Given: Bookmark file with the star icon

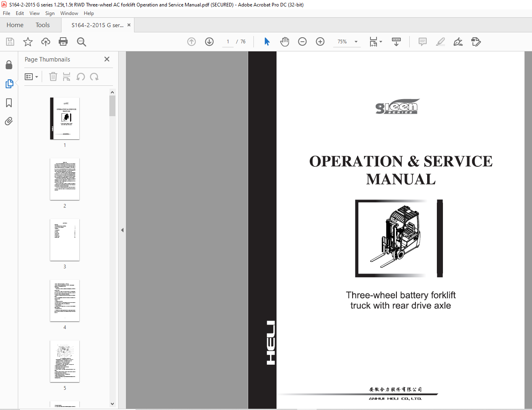Looking at the screenshot, I should [28, 42].
